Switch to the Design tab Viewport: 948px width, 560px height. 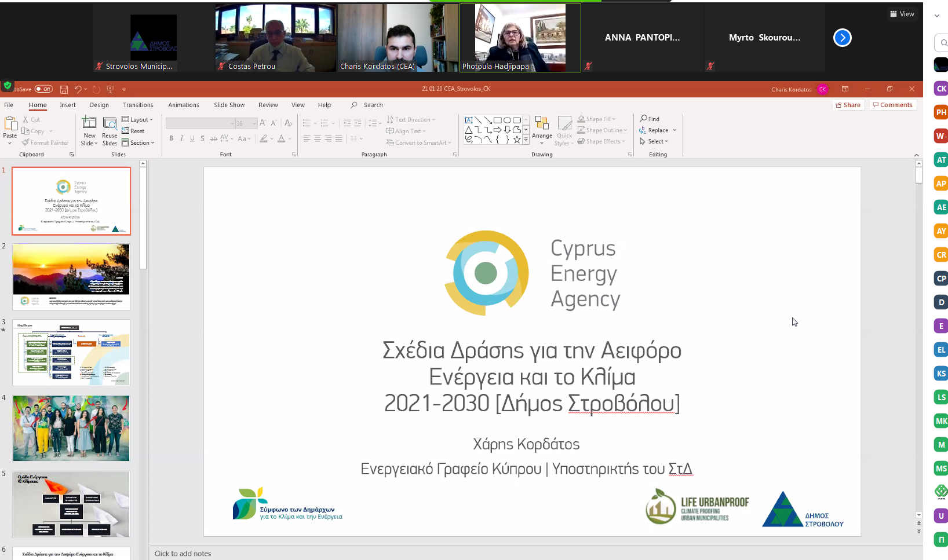point(99,105)
